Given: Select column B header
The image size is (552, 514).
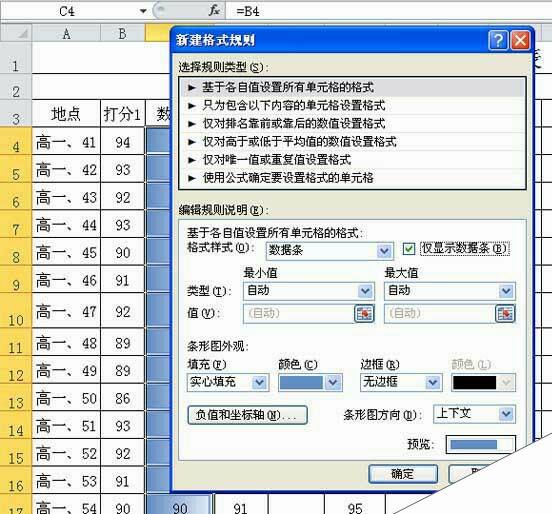Looking at the screenshot, I should (x=123, y=33).
